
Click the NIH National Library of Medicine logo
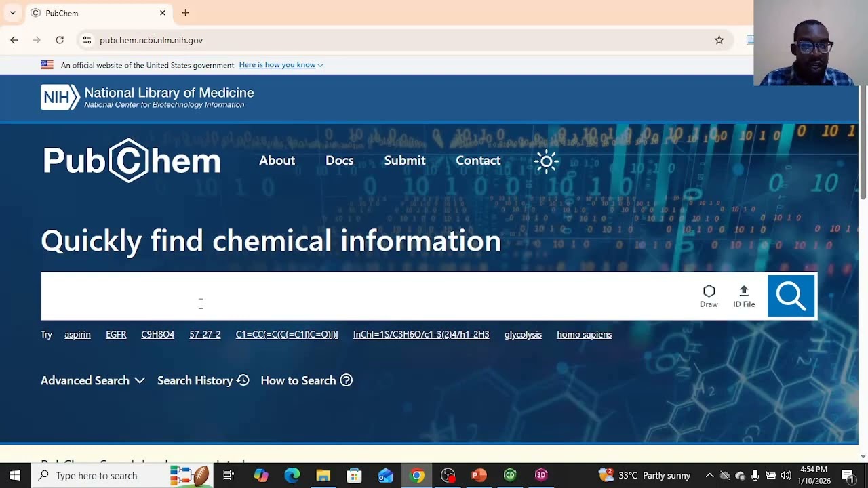tap(147, 98)
